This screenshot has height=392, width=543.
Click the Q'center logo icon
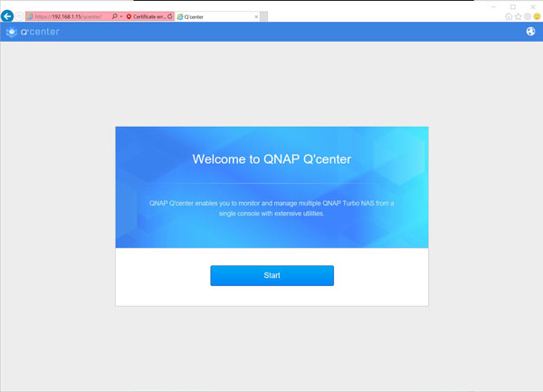tap(12, 32)
